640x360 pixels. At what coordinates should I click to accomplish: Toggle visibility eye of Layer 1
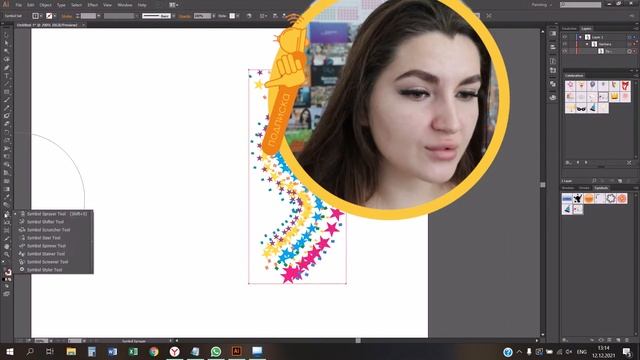click(x=565, y=37)
